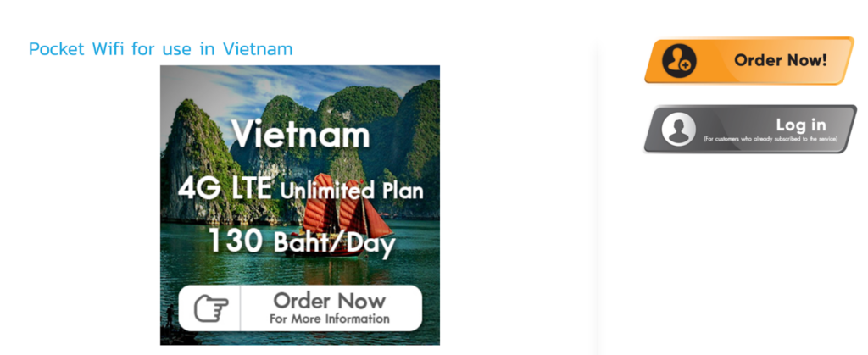Click the existing-customers note under Log in

pos(771,138)
